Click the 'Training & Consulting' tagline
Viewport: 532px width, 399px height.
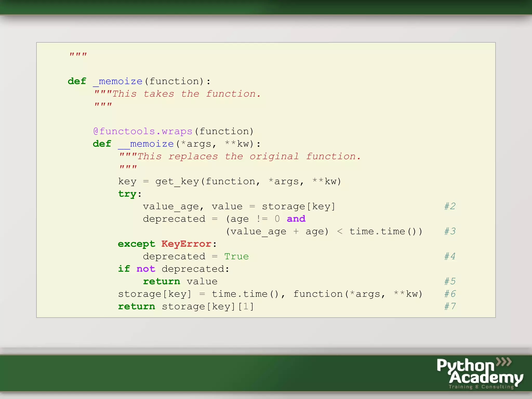(x=481, y=387)
